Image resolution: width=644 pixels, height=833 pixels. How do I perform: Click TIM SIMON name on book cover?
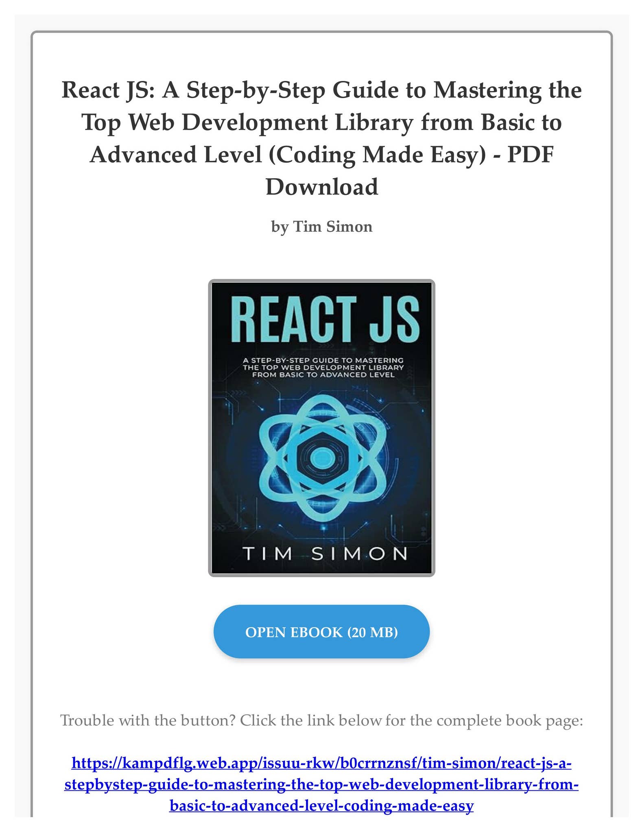325,554
